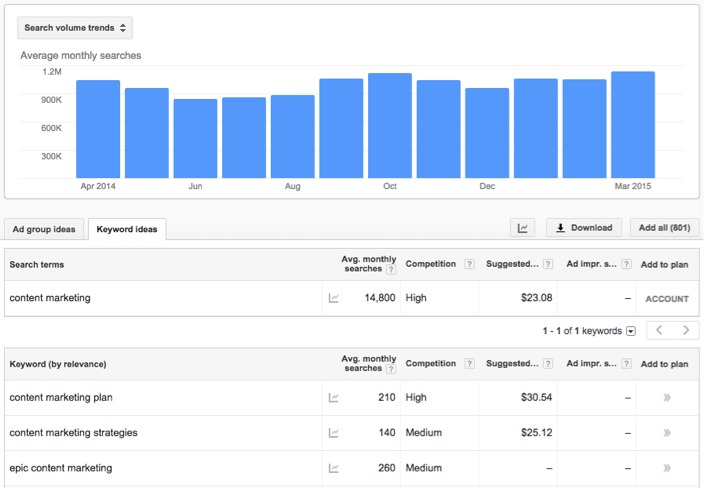
Task: Select the content marketing strategies keyword
Action: (74, 433)
